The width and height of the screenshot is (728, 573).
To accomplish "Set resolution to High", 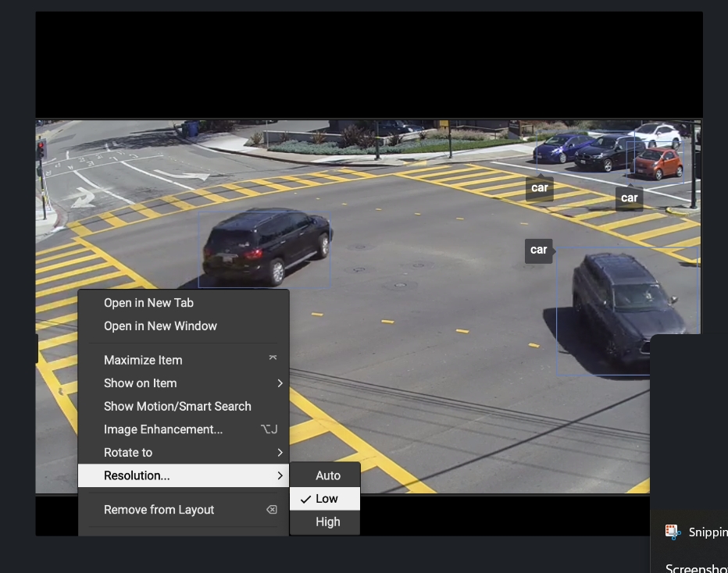I will 327,522.
